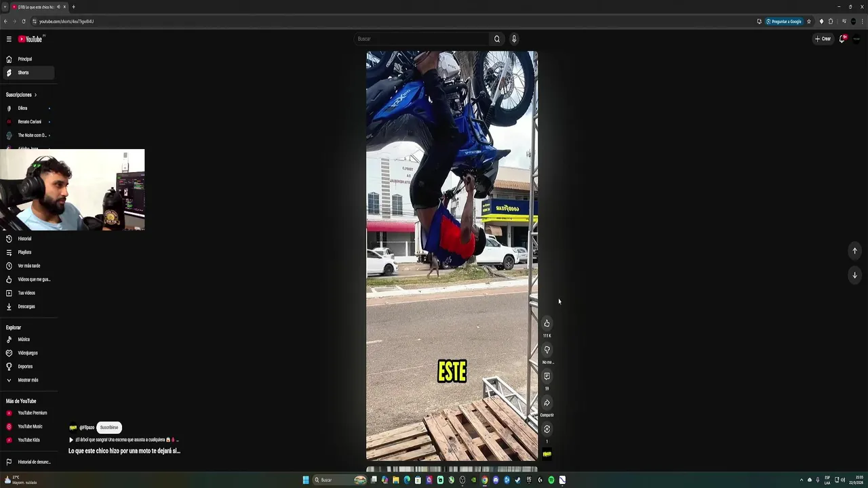Expand the Suscripciones section chevron
This screenshot has width=868, height=488.
coord(35,95)
